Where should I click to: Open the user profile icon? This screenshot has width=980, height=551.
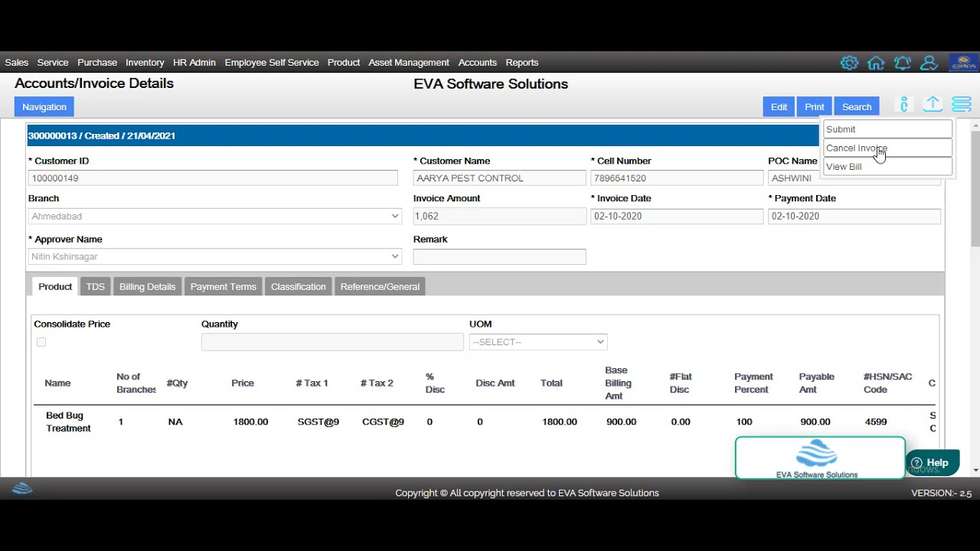(929, 63)
